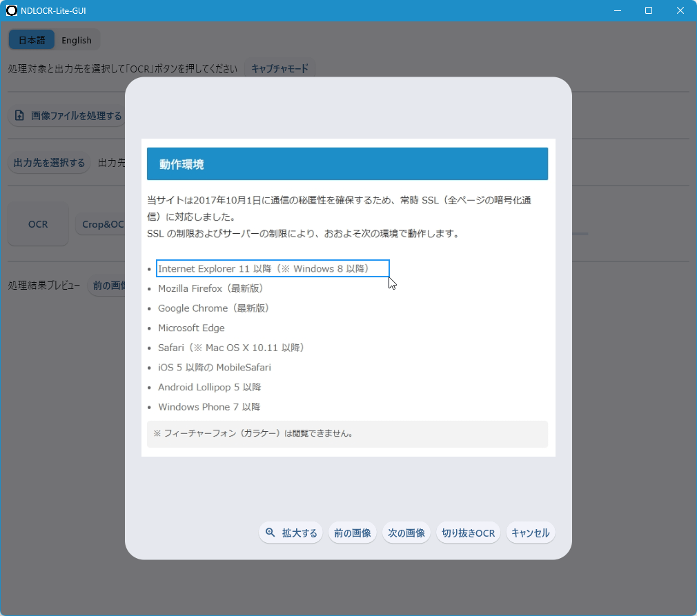Screen dimensions: 697x616
Task: Go to 次の画像 in the crop dialog
Action: (406, 533)
